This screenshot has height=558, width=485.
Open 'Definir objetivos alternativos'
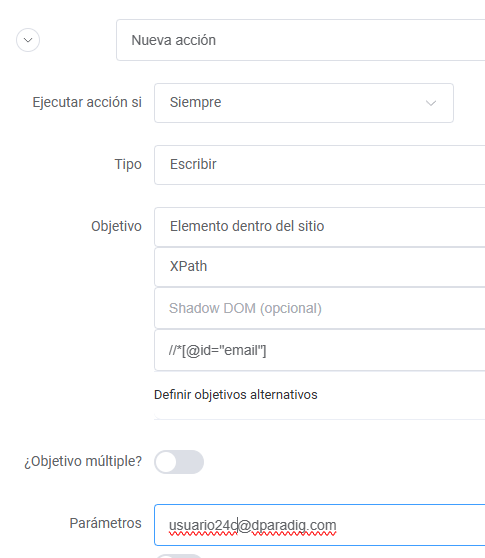pos(236,395)
